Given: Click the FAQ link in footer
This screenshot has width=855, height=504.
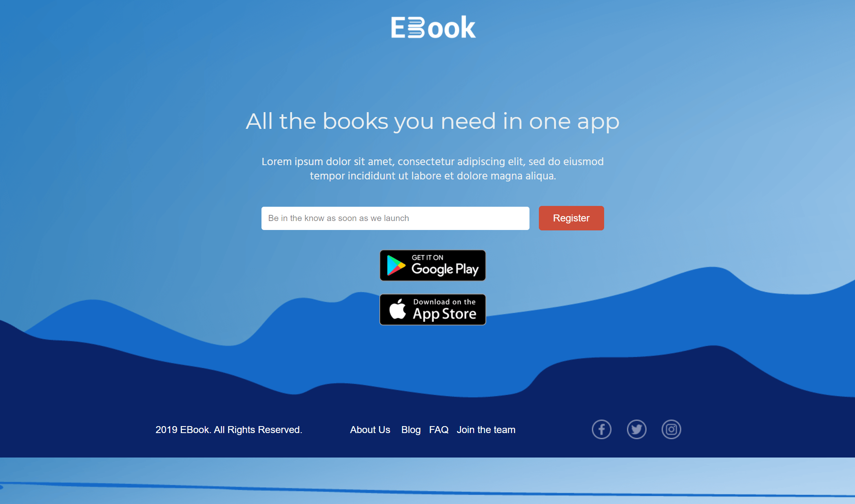Looking at the screenshot, I should coord(439,430).
